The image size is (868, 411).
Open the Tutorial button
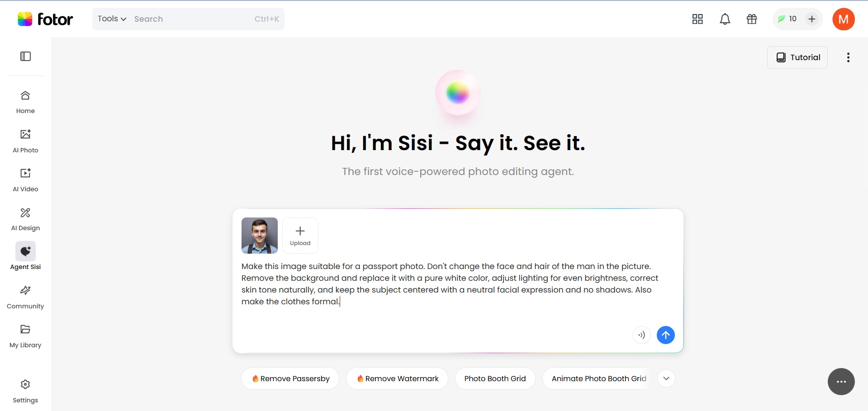(x=797, y=57)
